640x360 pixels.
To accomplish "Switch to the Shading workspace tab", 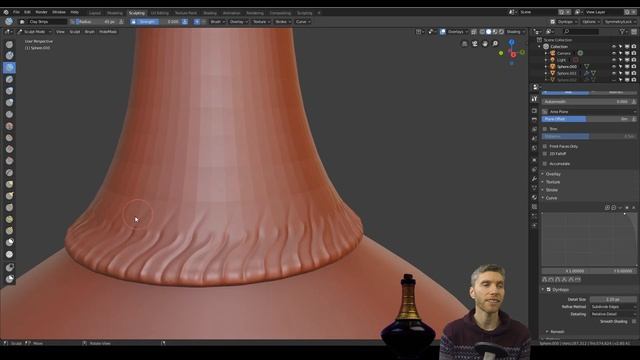I will 210,13.
